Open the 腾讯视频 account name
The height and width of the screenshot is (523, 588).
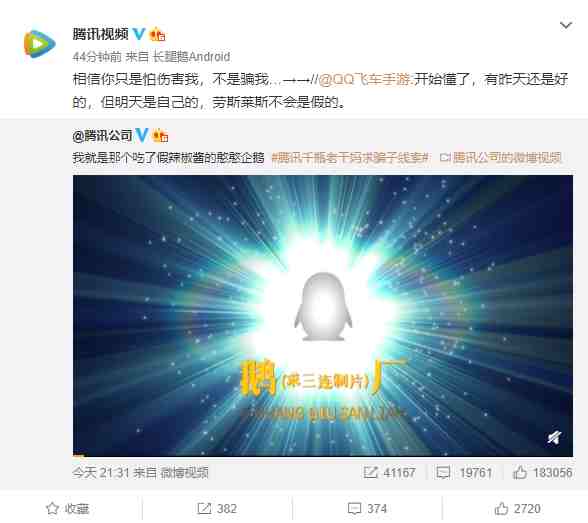(100, 34)
